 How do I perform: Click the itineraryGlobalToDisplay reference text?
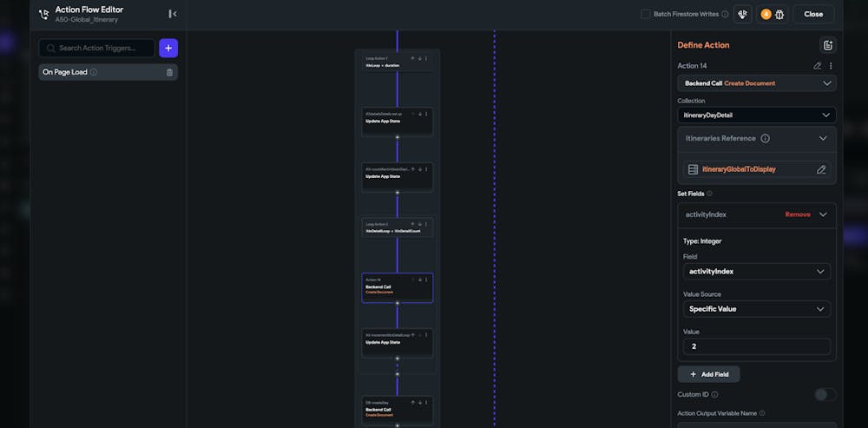(x=739, y=169)
